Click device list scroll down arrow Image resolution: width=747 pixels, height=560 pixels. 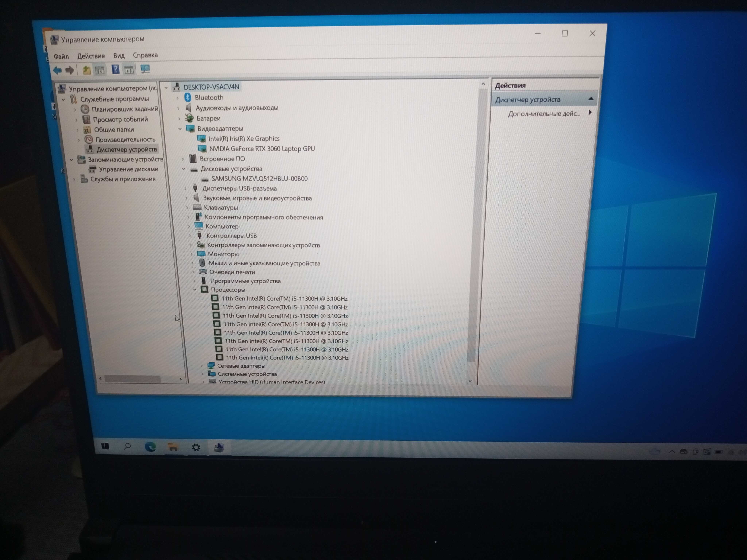pos(470,381)
